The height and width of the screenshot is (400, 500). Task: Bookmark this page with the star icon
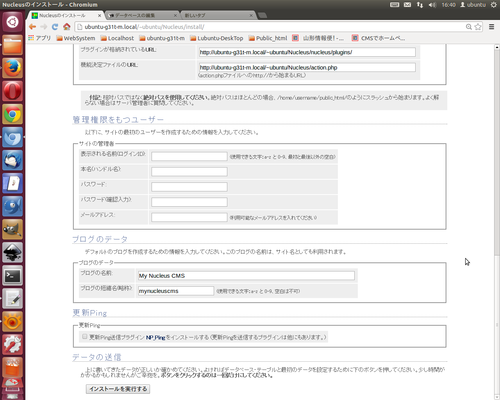(478, 27)
